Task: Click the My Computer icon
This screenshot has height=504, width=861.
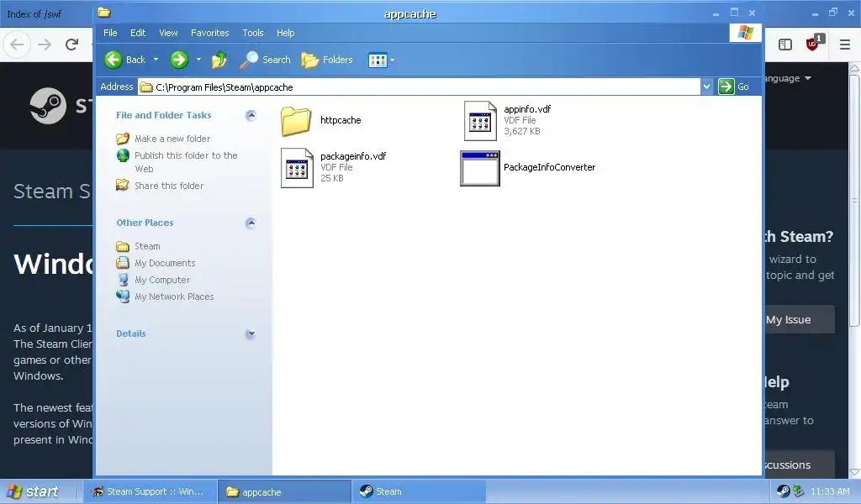Action: pyautogui.click(x=123, y=280)
